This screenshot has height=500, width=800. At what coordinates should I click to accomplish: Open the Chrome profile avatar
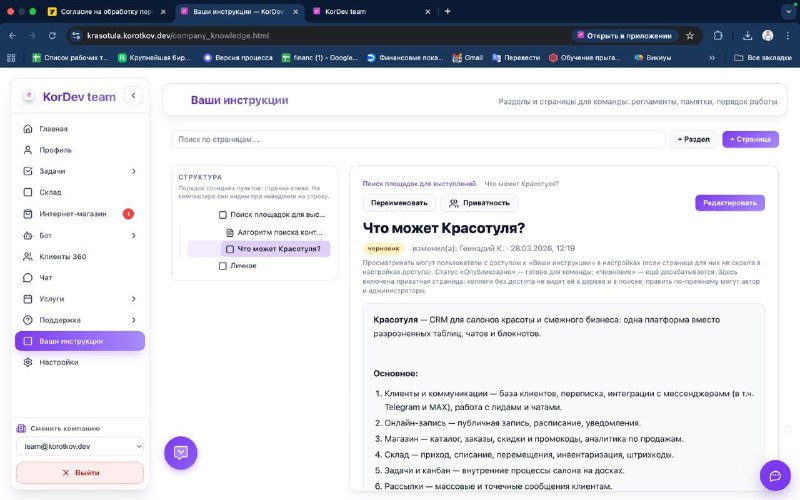tap(767, 36)
